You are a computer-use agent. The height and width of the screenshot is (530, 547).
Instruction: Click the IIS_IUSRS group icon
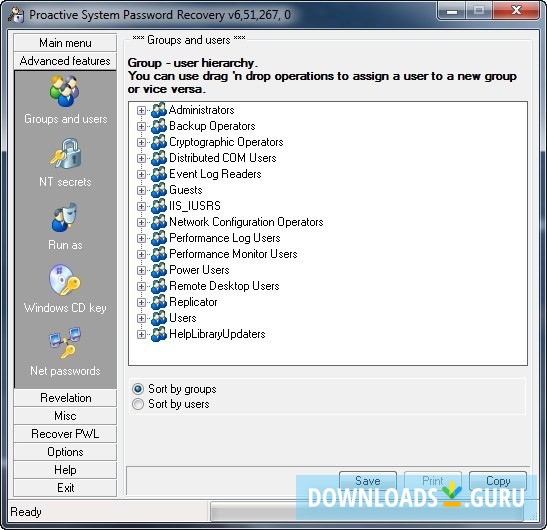coord(159,206)
